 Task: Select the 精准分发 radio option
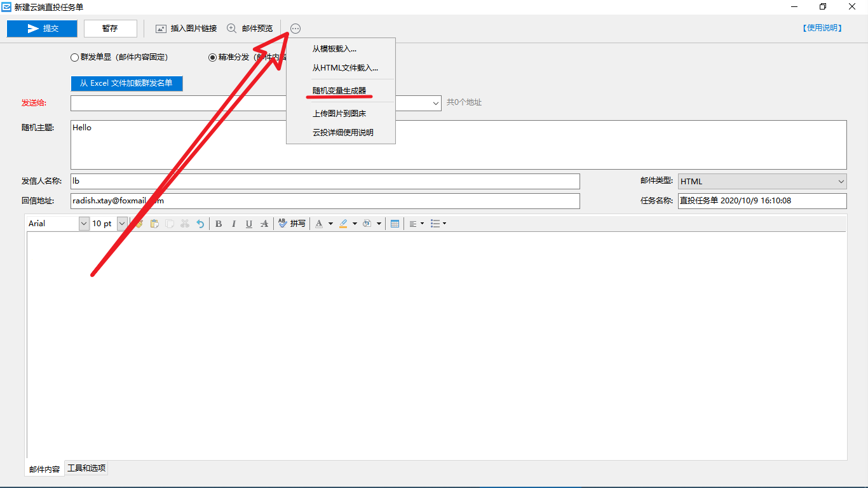coord(213,57)
